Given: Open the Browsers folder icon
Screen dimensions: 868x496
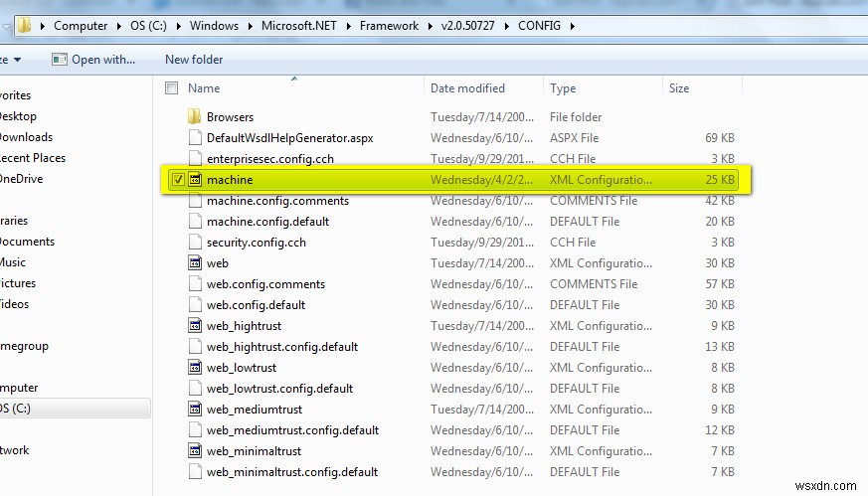Looking at the screenshot, I should click(194, 117).
